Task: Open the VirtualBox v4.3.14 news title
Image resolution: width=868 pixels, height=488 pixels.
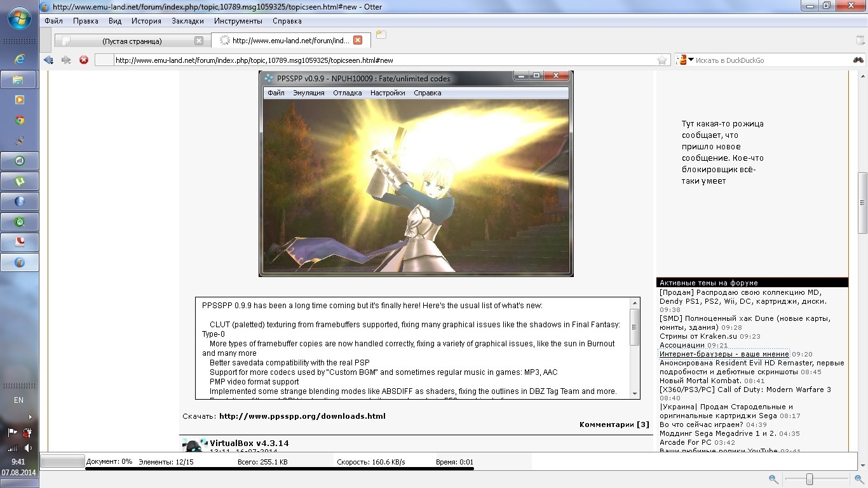Action: click(x=249, y=443)
